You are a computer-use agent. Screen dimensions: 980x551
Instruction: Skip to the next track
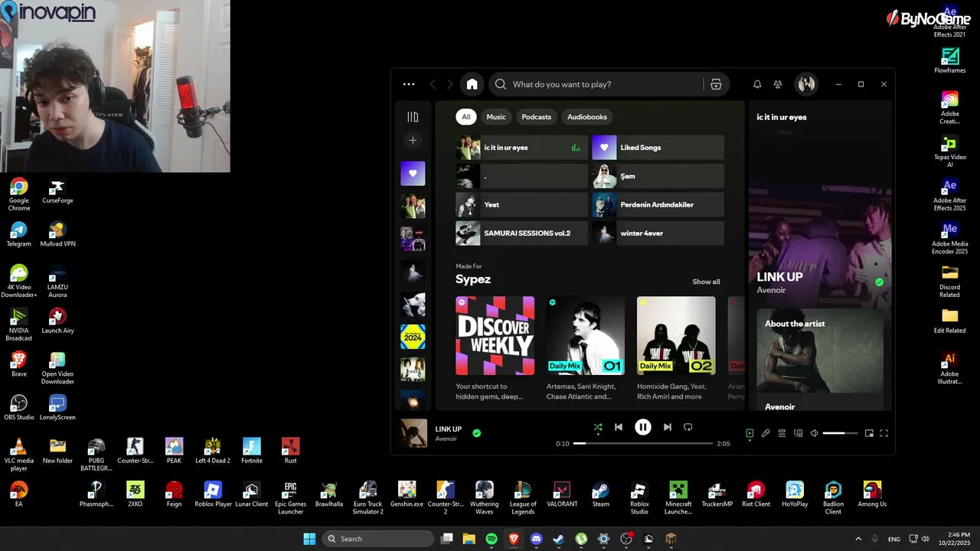pyautogui.click(x=668, y=427)
